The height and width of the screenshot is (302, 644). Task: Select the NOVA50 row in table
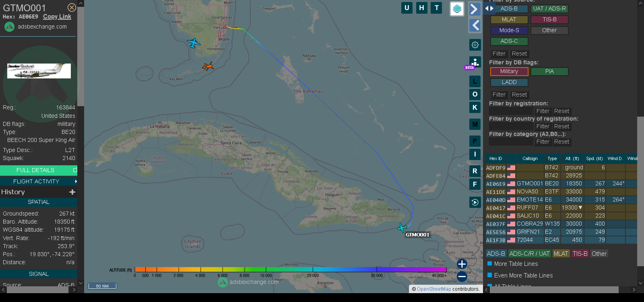coord(561,192)
